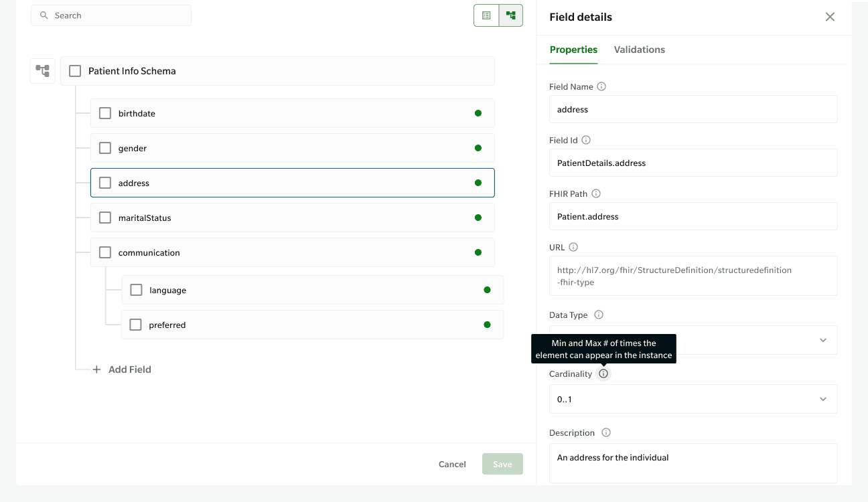Switch to tree view icon

point(511,15)
